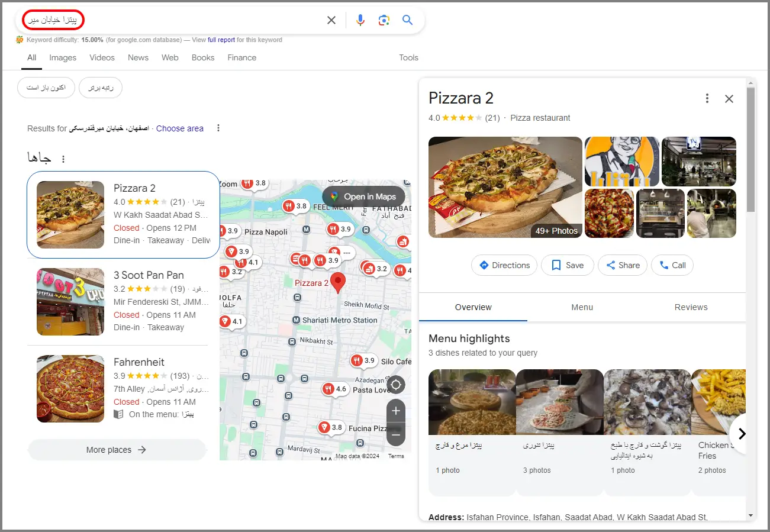The height and width of the screenshot is (532, 770).
Task: Apply the اکنون باز است filter chip
Action: point(46,88)
